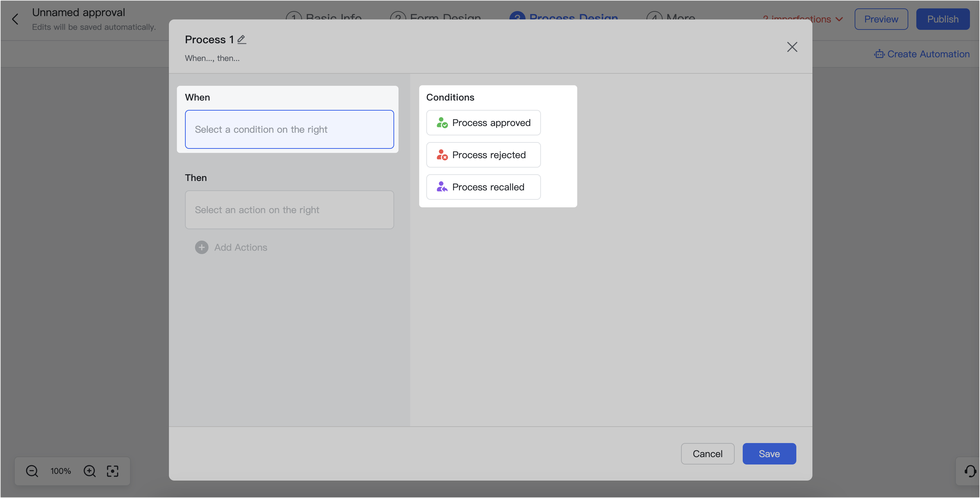The height and width of the screenshot is (498, 980).
Task: Preview the approval
Action: coord(881,19)
